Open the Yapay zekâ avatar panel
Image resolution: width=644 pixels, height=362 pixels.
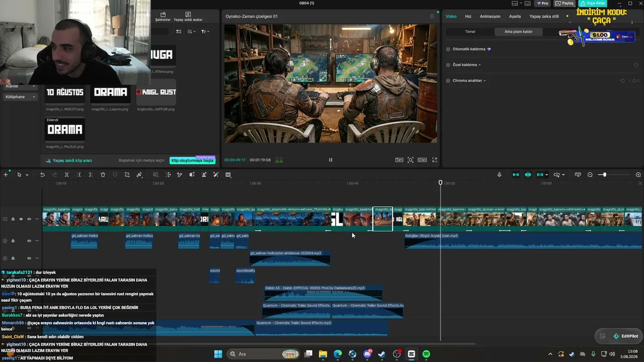pos(188,17)
